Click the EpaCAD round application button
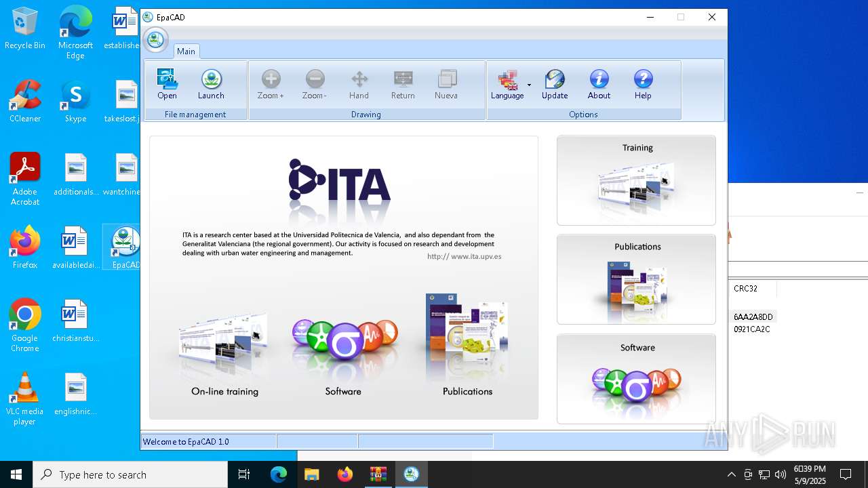The width and height of the screenshot is (868, 488). coord(155,39)
